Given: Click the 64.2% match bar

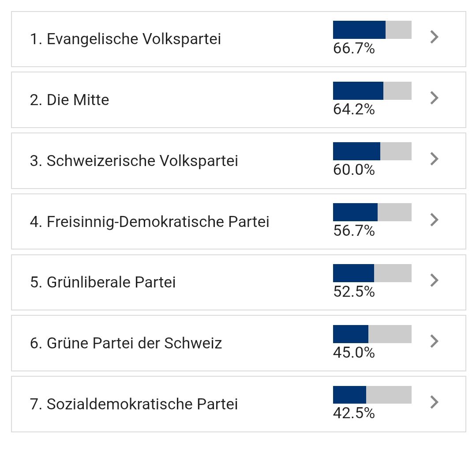Looking at the screenshot, I should (372, 91).
